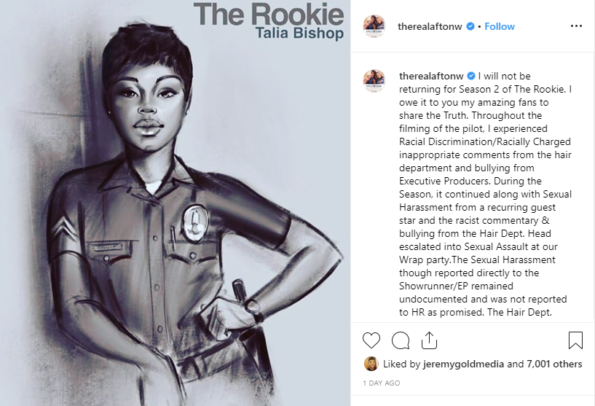Screen dimensions: 595x406
Task: Open the 1 DAY AGO timestamp
Action: [x=381, y=383]
